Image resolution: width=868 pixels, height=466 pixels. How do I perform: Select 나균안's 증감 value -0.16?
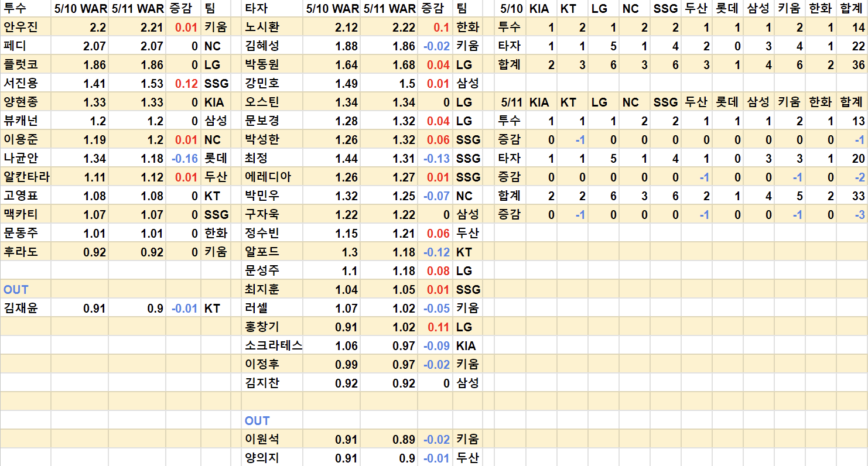(184, 159)
